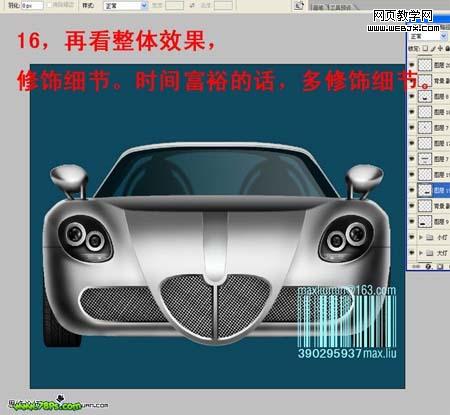
Task: Select the 图层 9 layer thumbnail
Action: [425, 221]
